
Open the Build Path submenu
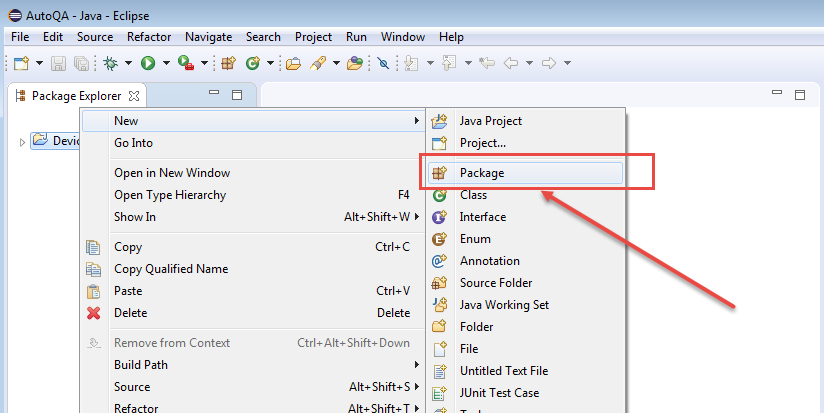tap(253, 365)
